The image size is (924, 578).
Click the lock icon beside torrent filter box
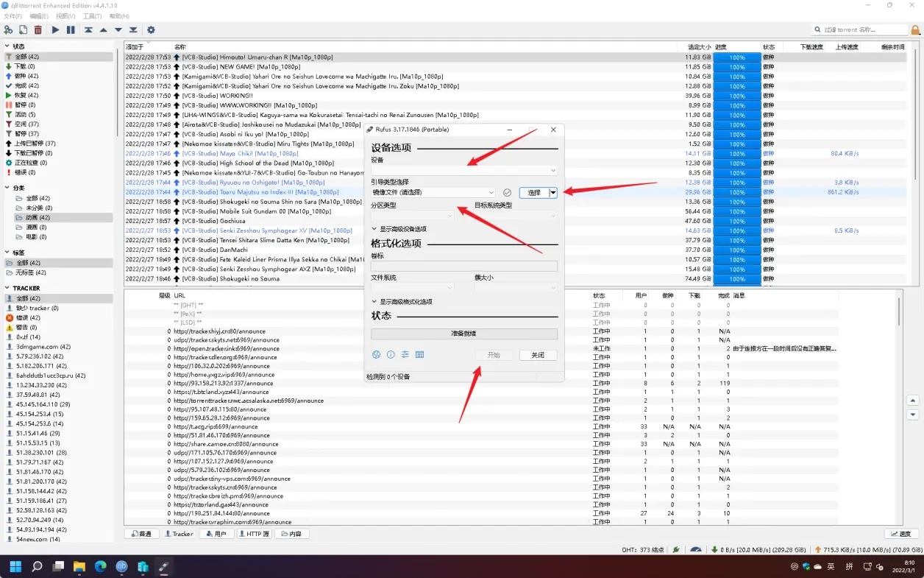pyautogui.click(x=915, y=30)
